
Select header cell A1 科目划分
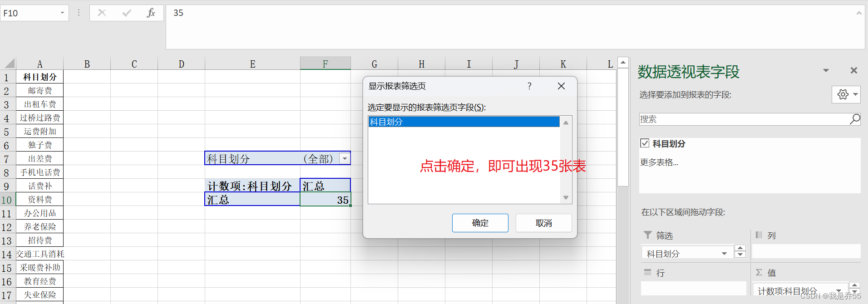pyautogui.click(x=39, y=77)
